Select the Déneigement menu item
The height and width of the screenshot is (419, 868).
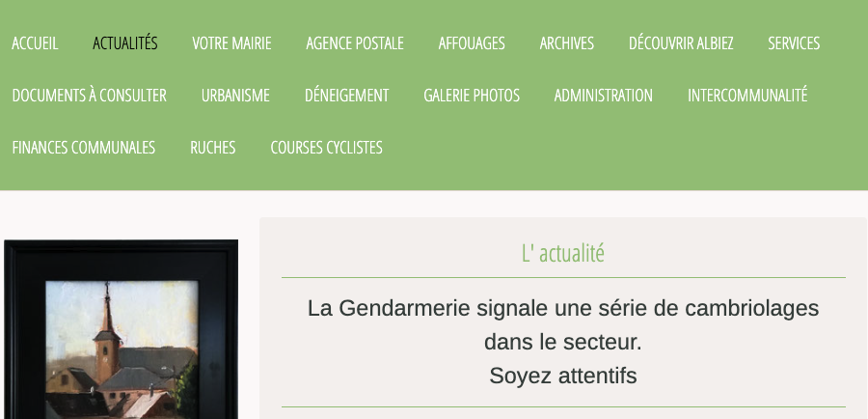coord(347,96)
